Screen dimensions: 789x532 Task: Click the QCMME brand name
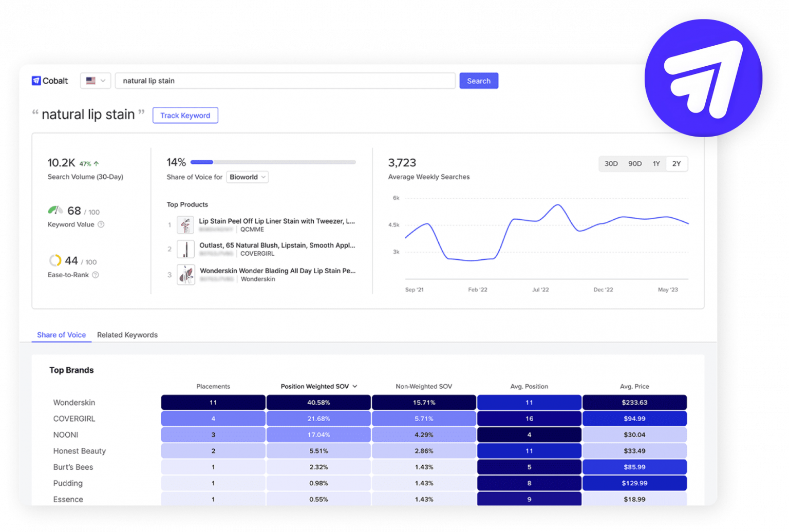(252, 230)
